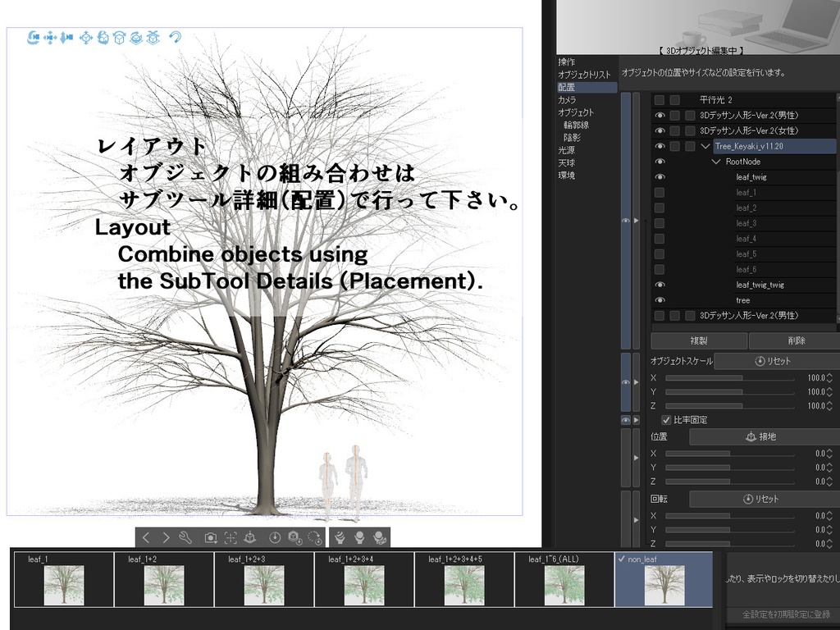
Task: Collapse the RootNode tree entry
Action: click(x=716, y=162)
